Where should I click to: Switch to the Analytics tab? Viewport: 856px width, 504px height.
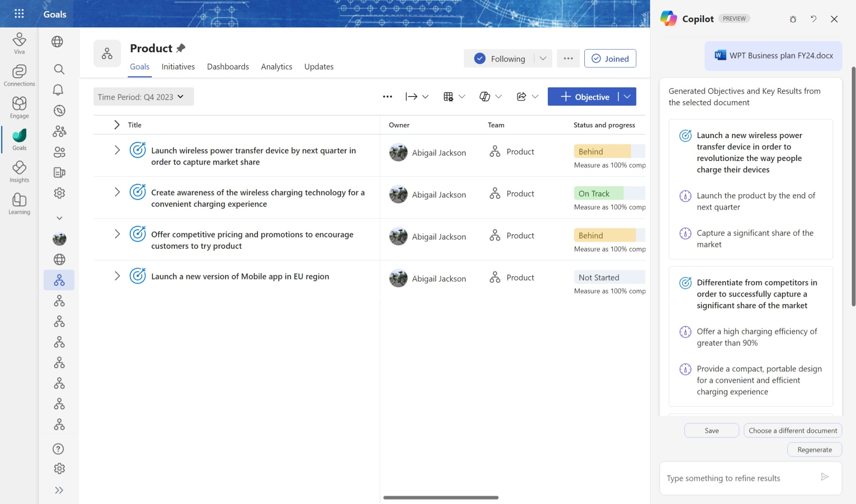277,67
